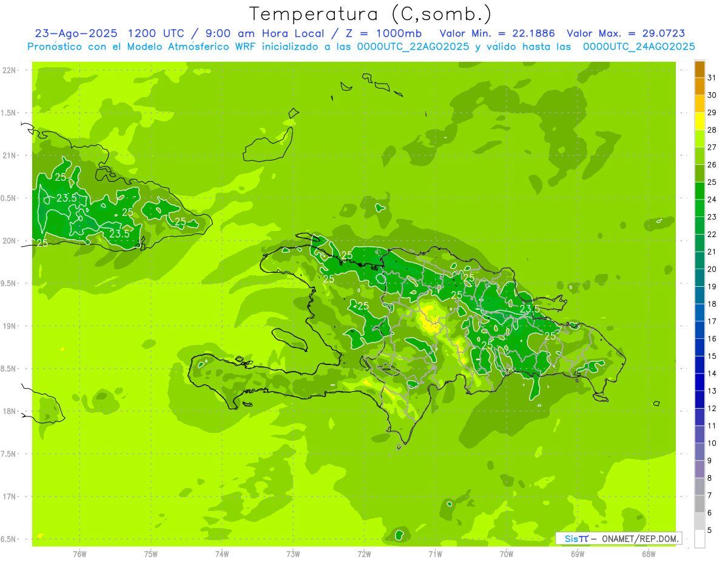
Task: Click the '17N' latitude axis label
Action: (x=9, y=497)
